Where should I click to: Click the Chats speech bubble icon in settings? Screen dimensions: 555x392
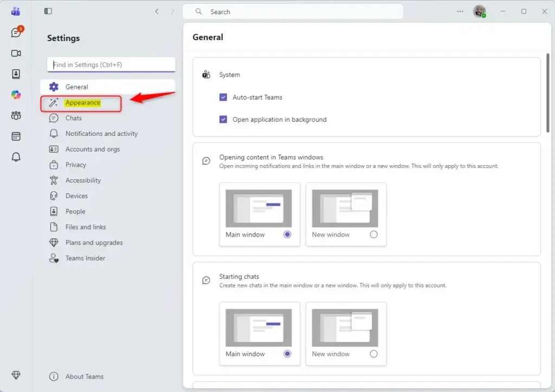[54, 118]
